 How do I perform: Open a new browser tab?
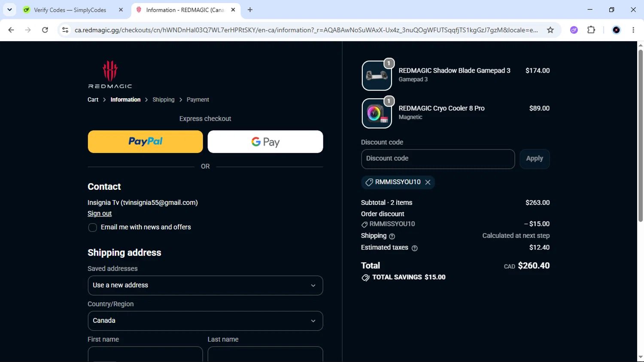coord(250,10)
